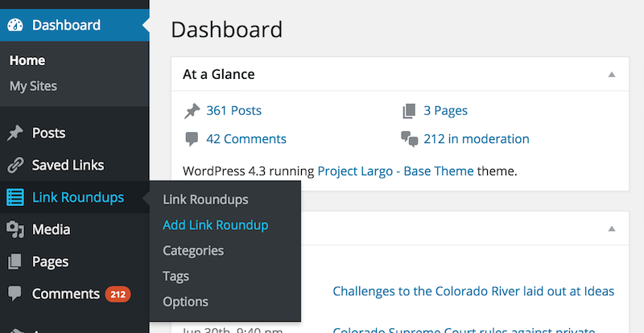Click the Saved Links chain icon
This screenshot has height=333, width=644.
pyautogui.click(x=15, y=165)
